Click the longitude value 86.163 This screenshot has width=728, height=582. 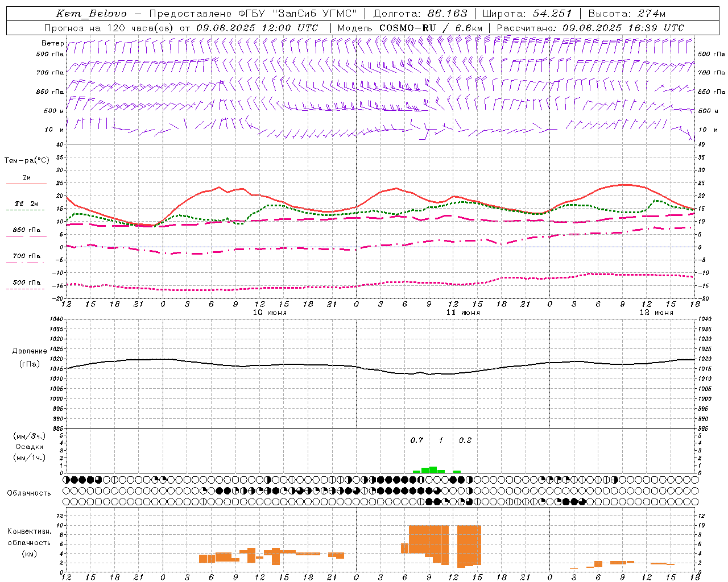click(447, 14)
